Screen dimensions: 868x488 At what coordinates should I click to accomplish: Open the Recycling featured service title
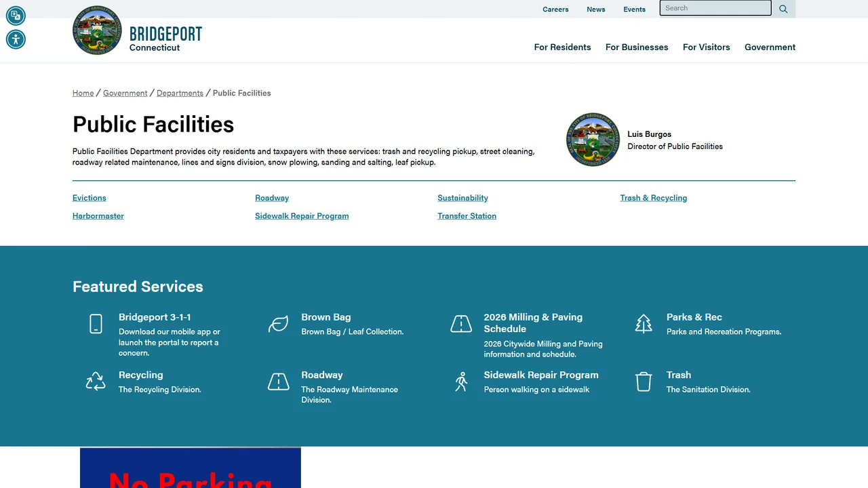pyautogui.click(x=141, y=375)
